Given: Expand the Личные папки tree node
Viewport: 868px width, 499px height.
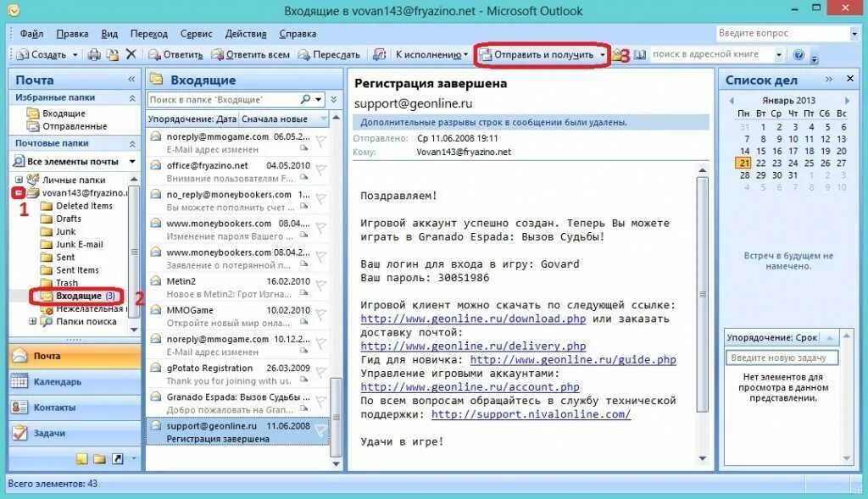Looking at the screenshot, I should coord(19,180).
